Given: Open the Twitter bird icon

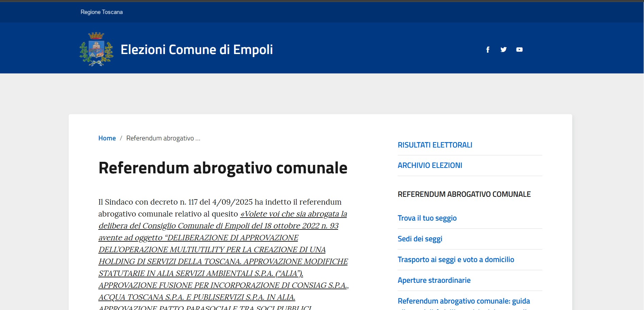Looking at the screenshot, I should pos(503,50).
